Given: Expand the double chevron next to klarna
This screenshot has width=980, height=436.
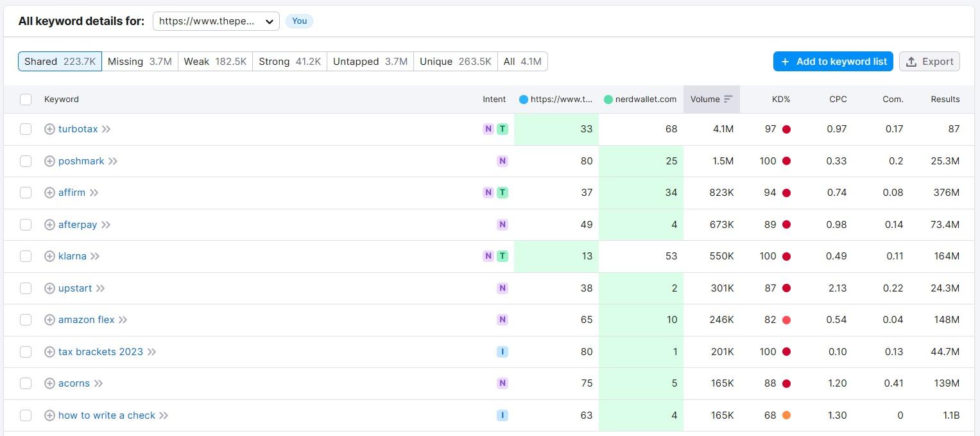Looking at the screenshot, I should coord(95,256).
